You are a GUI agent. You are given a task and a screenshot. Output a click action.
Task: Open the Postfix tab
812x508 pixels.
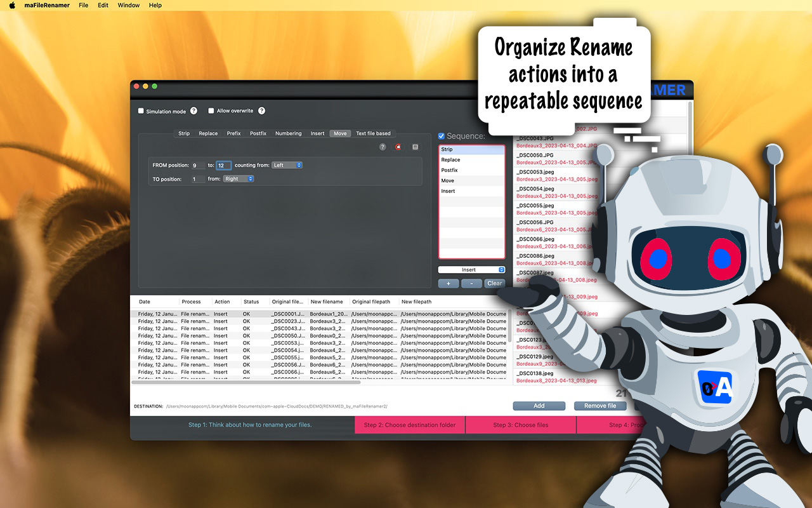click(258, 133)
